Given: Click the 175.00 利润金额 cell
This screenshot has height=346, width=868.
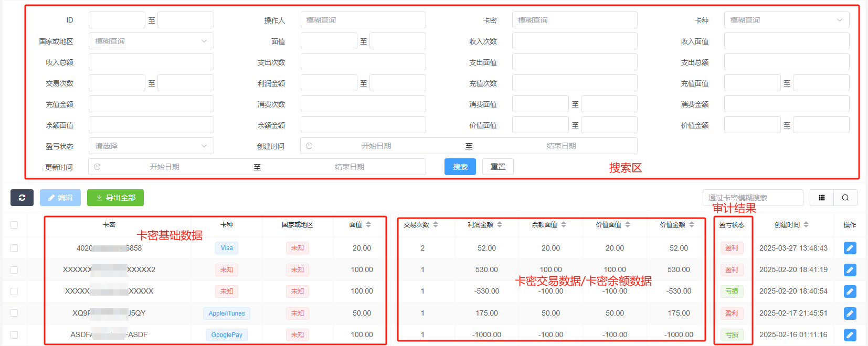Looking at the screenshot, I should point(486,313).
